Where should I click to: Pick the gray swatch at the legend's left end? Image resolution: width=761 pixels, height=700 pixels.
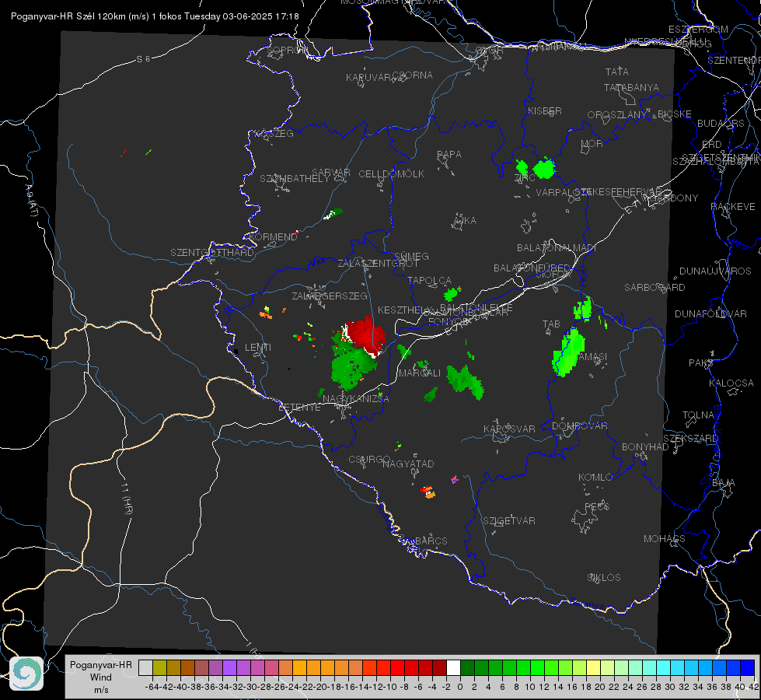[x=145, y=667]
